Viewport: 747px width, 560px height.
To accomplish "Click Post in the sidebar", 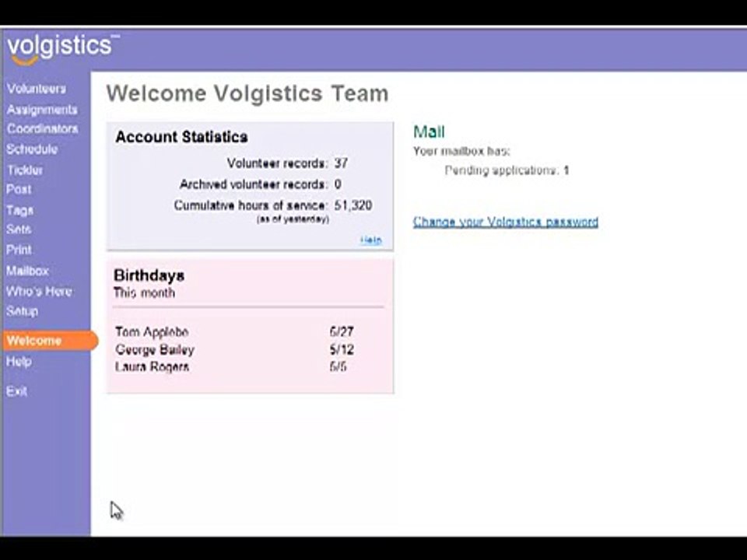I will click(x=19, y=189).
